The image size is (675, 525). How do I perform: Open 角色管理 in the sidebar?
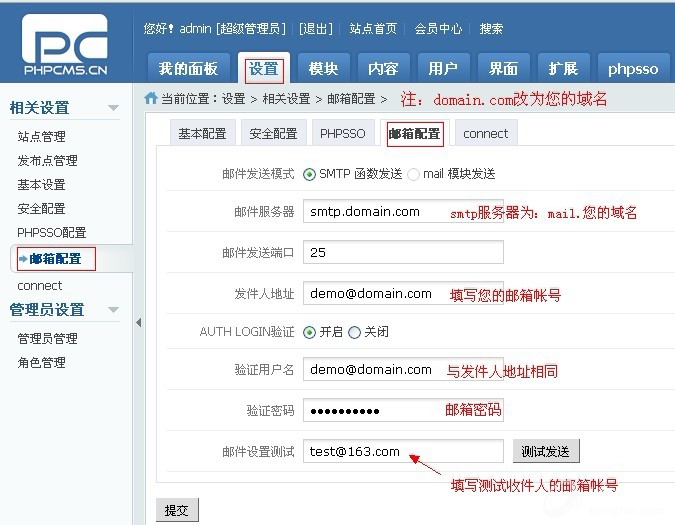[x=41, y=362]
